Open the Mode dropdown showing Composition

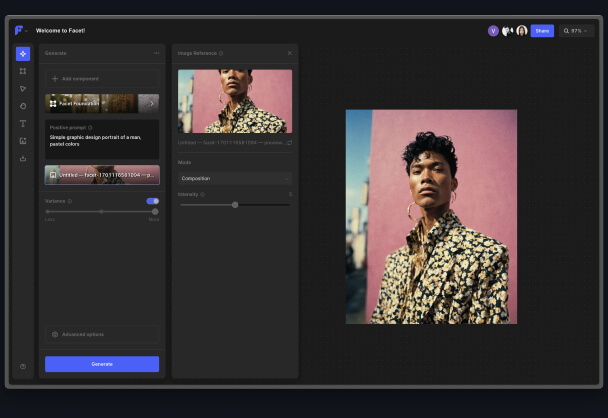(x=234, y=178)
